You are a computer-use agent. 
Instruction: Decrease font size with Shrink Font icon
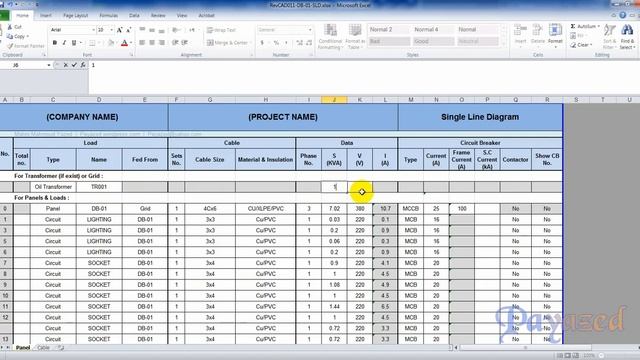click(x=129, y=30)
